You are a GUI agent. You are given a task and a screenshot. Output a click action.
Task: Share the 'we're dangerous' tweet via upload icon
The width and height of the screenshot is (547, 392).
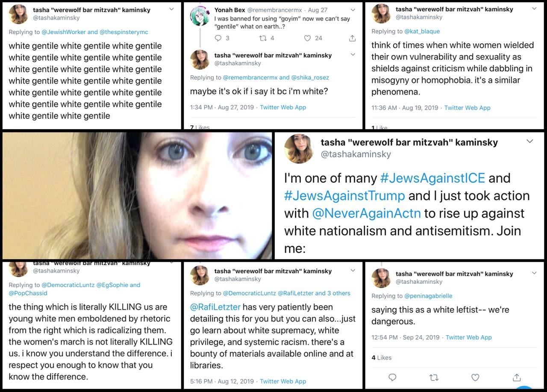point(517,377)
